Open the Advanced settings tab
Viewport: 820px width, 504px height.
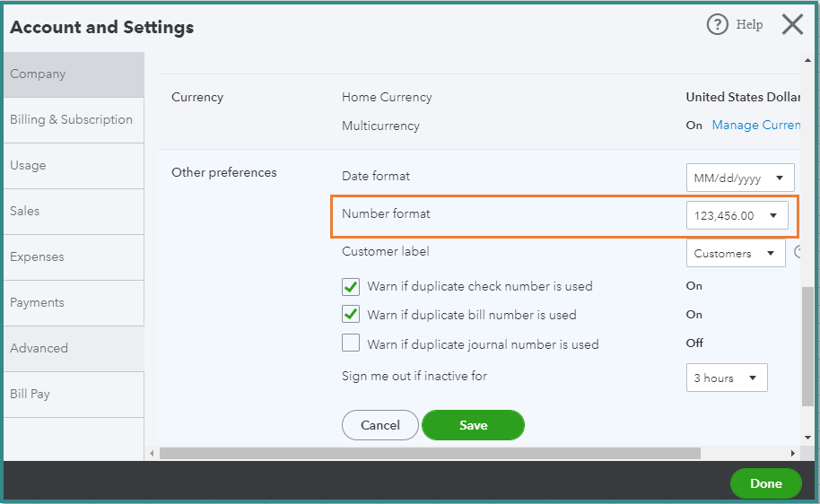click(39, 349)
